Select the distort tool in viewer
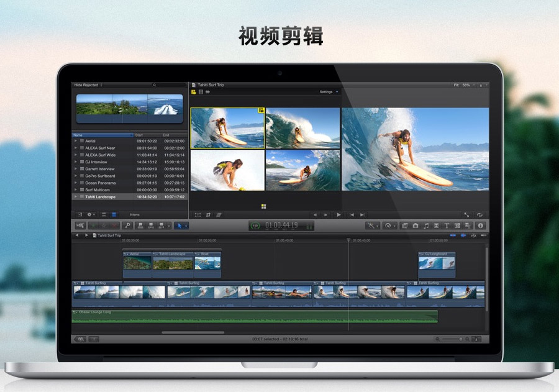 click(x=219, y=215)
